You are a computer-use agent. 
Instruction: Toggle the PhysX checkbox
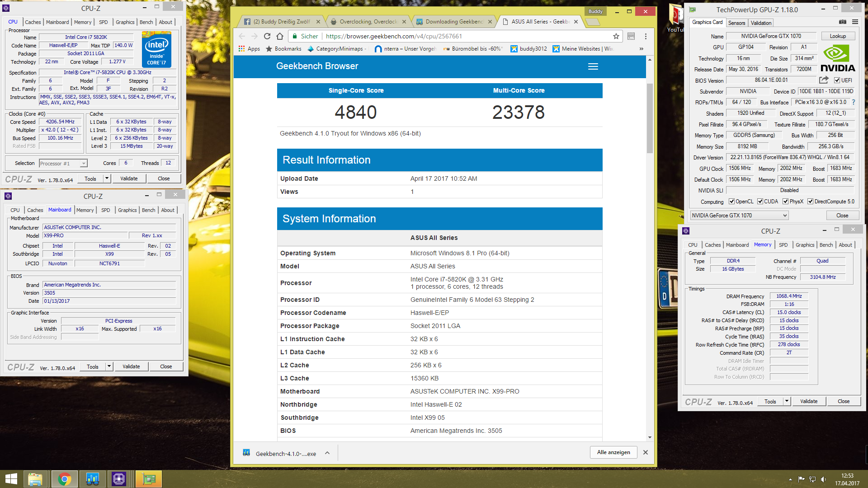[785, 202]
